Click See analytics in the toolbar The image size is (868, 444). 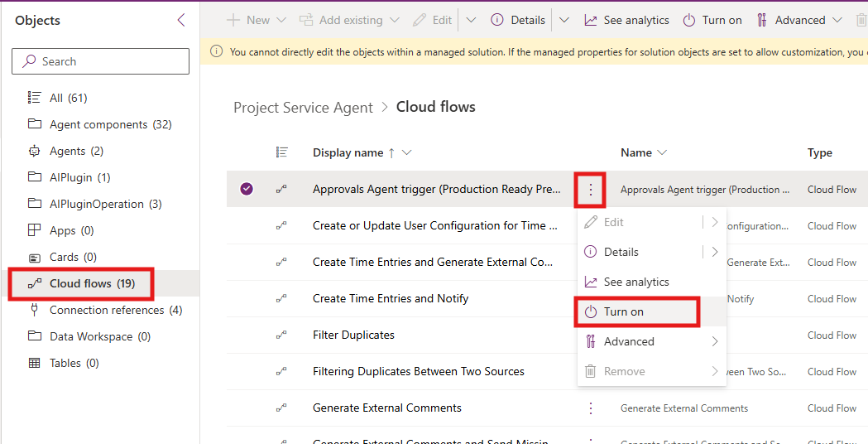pyautogui.click(x=626, y=21)
